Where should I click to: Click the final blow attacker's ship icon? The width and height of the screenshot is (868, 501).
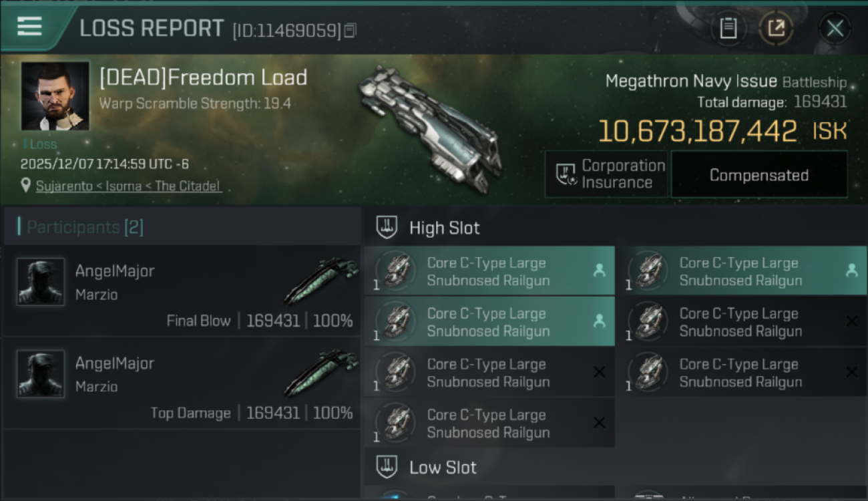[320, 281]
